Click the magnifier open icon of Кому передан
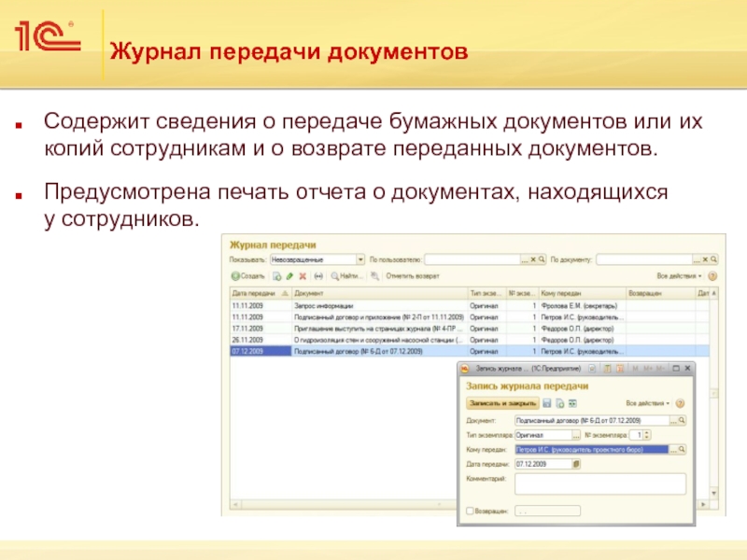Screen dimensions: 747x560 683,450
